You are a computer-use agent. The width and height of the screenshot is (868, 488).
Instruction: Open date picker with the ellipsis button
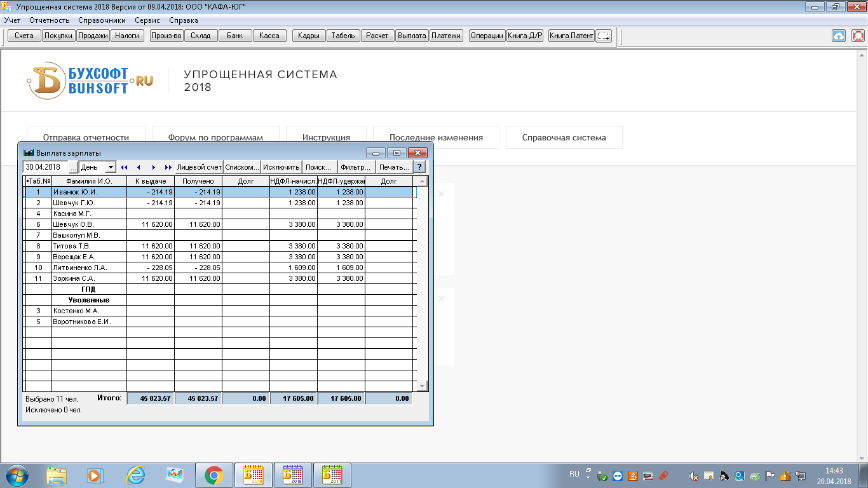coord(73,167)
